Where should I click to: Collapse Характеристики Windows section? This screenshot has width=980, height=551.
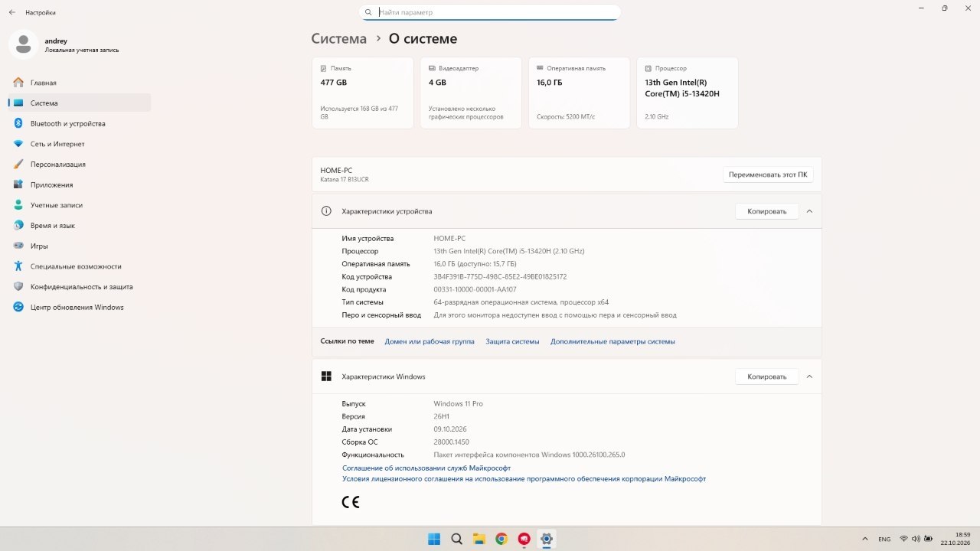pos(809,377)
